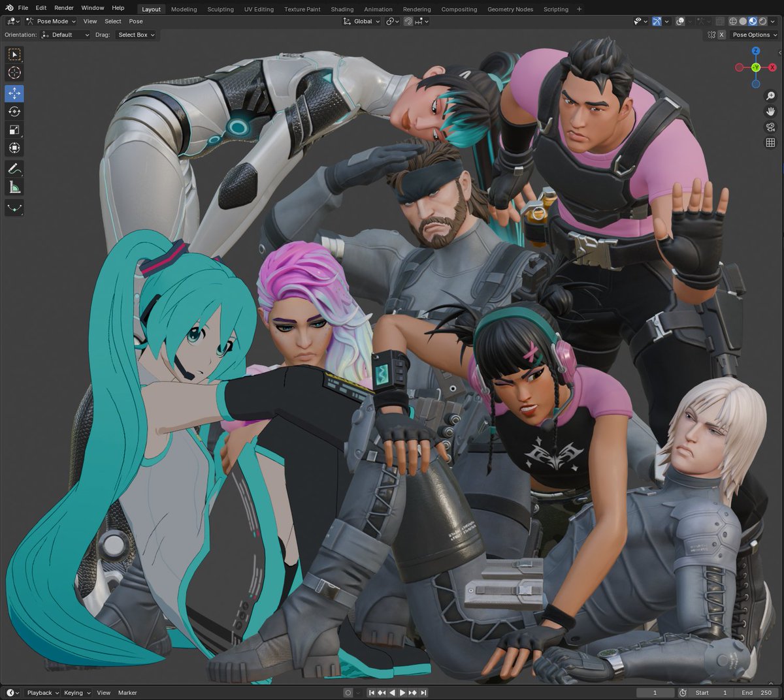Viewport: 784px width, 700px height.
Task: Select the Measure tool
Action: coord(14,187)
